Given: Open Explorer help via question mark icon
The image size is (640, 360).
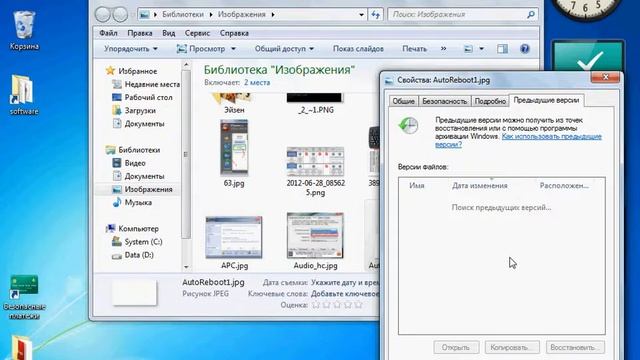Looking at the screenshot, I should (x=524, y=49).
